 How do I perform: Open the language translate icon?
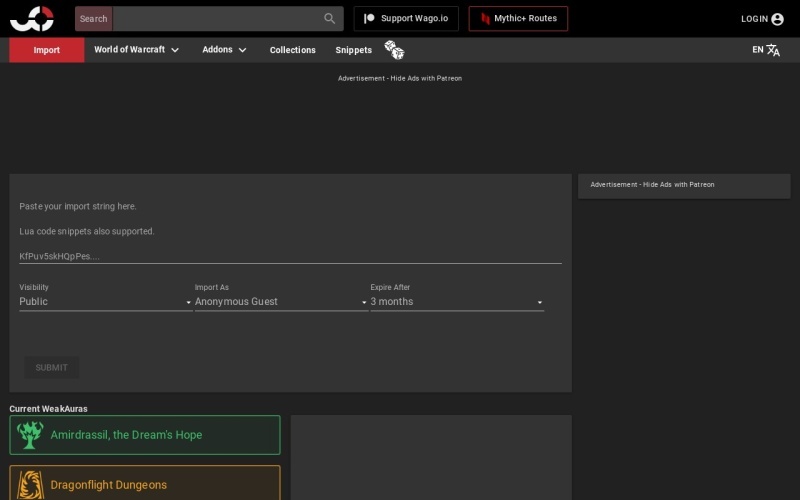pos(773,50)
